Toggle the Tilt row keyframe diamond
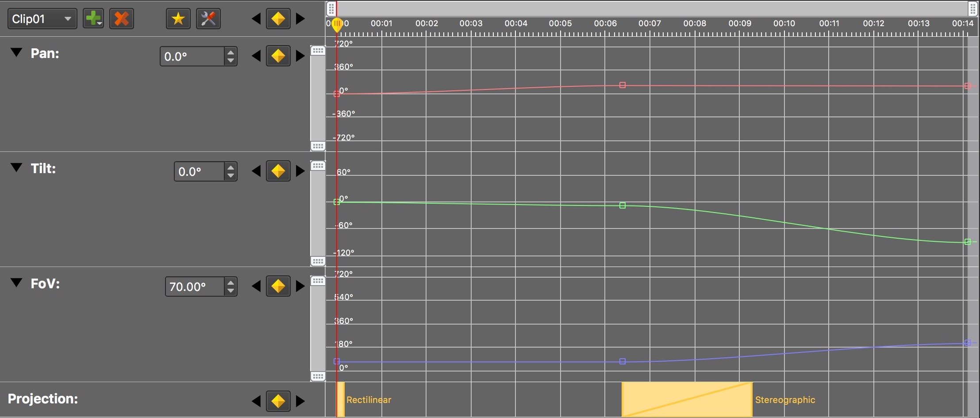980x418 pixels. [x=278, y=171]
